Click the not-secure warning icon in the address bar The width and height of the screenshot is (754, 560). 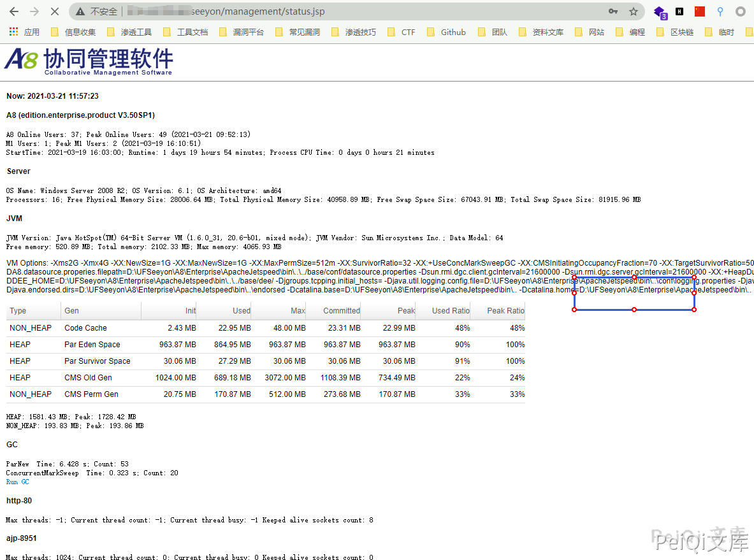point(80,11)
